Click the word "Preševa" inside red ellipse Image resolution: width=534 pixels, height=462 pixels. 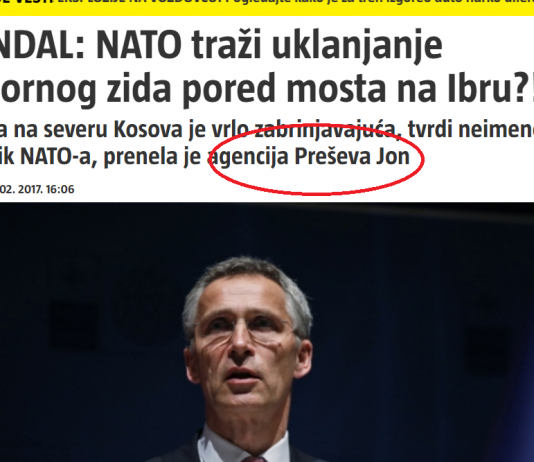pos(332,157)
